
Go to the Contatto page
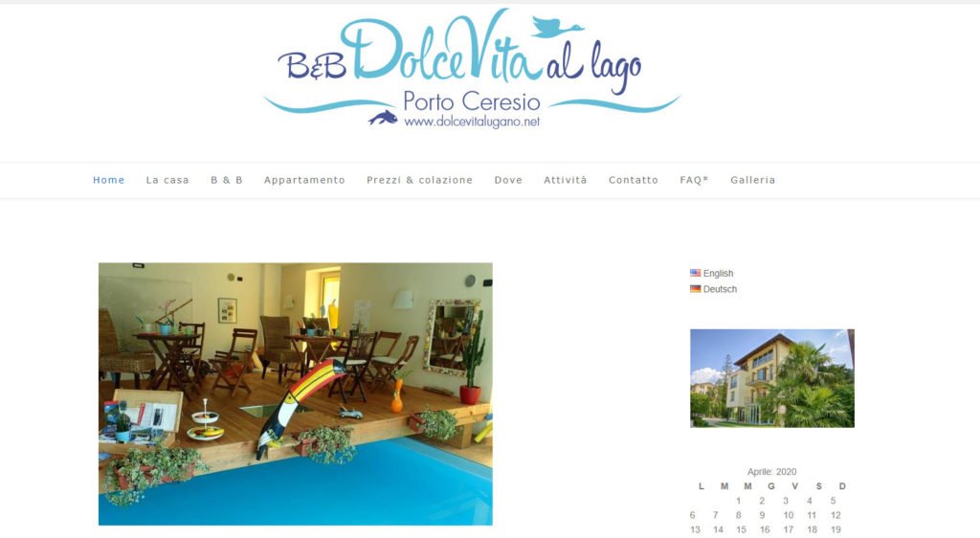(634, 180)
